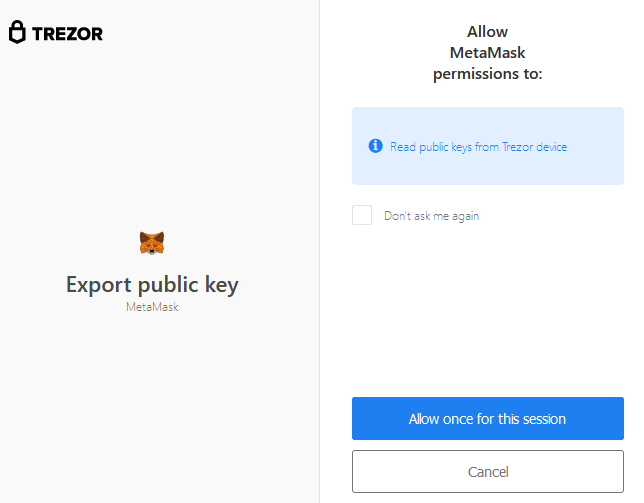The width and height of the screenshot is (644, 503).
Task: Click the Trezor padlock logo icon
Action: tap(17, 32)
